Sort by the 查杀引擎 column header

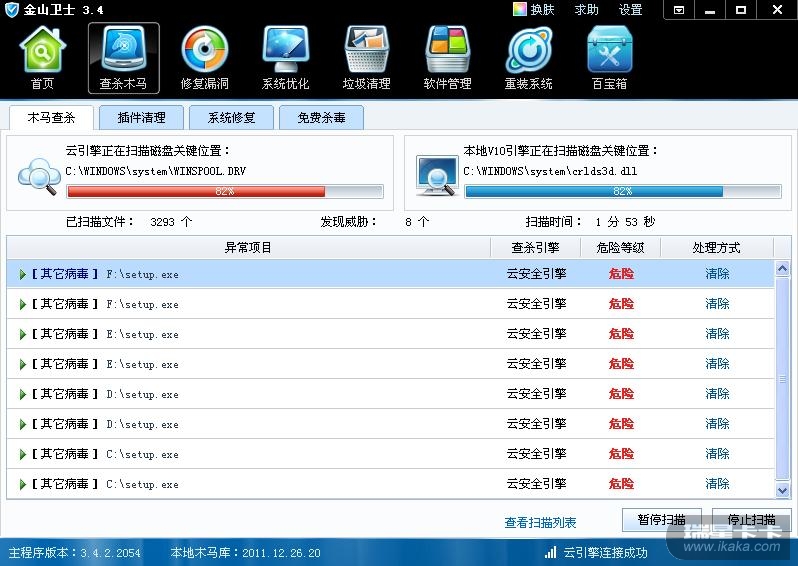tap(535, 248)
